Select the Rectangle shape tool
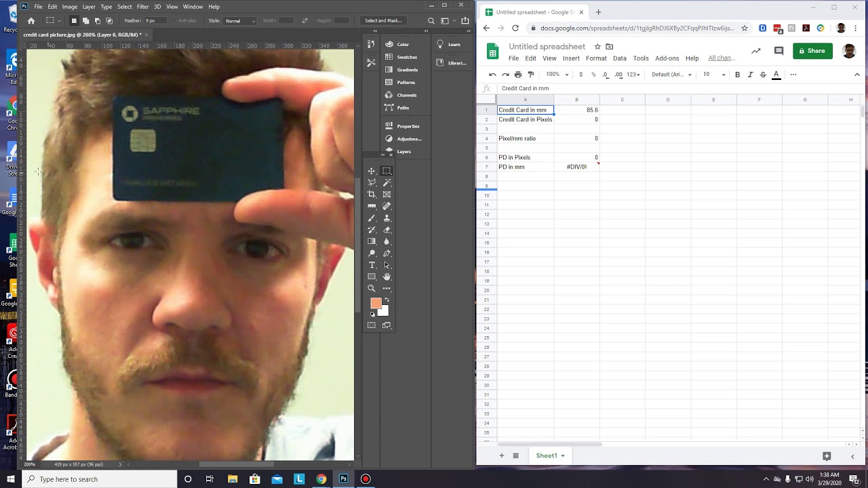868x488 pixels. pos(372,277)
